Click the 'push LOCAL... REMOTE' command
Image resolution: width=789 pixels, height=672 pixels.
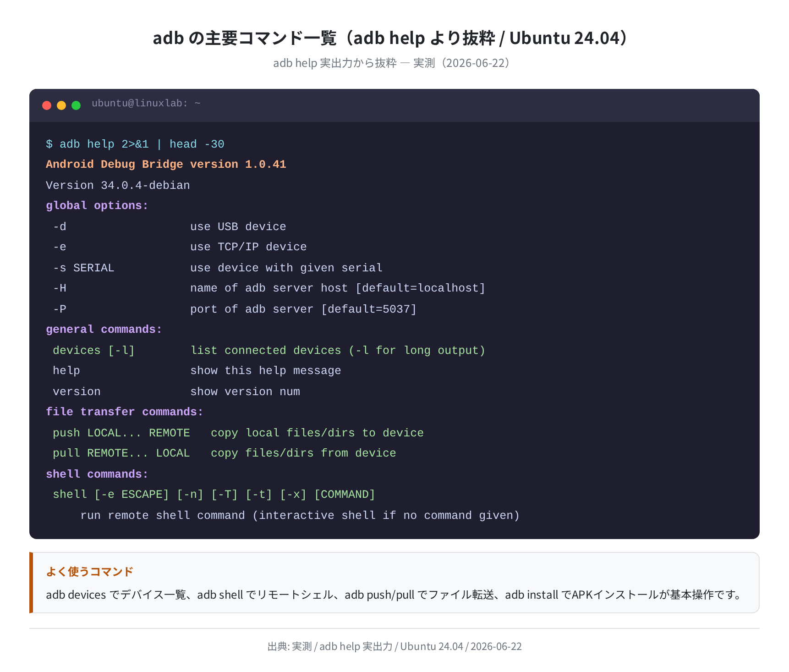click(x=121, y=433)
